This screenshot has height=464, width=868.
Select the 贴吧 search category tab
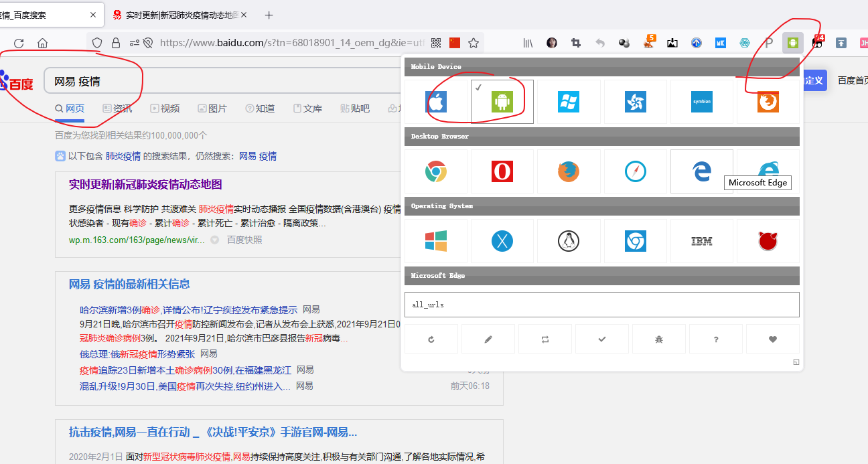coord(355,108)
